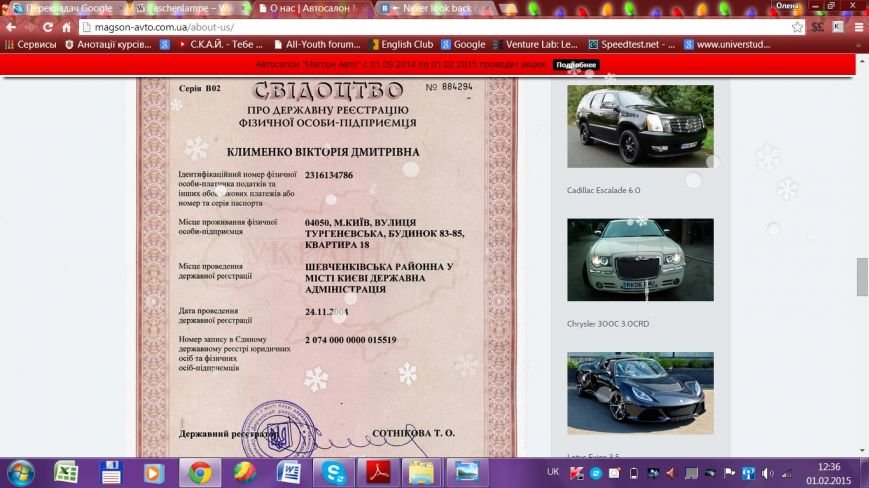This screenshot has height=488, width=869.
Task: Open the Сервисы apps bookmark
Action: pyautogui.click(x=30, y=44)
